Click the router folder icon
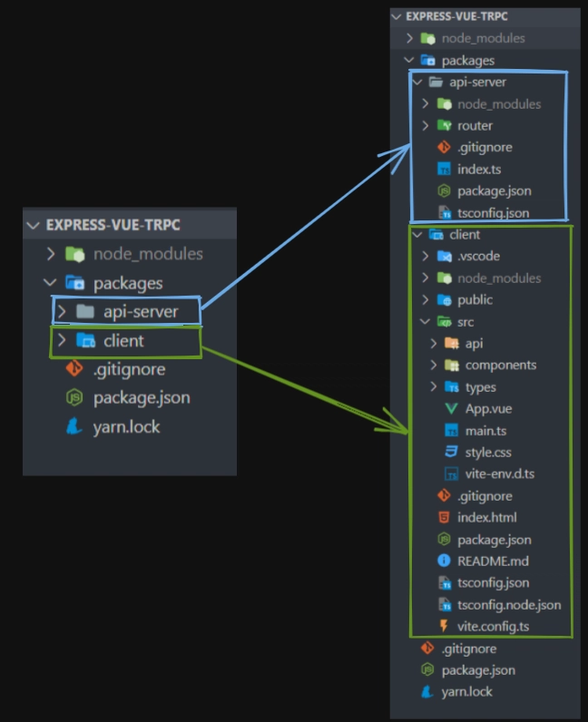 pyautogui.click(x=444, y=125)
